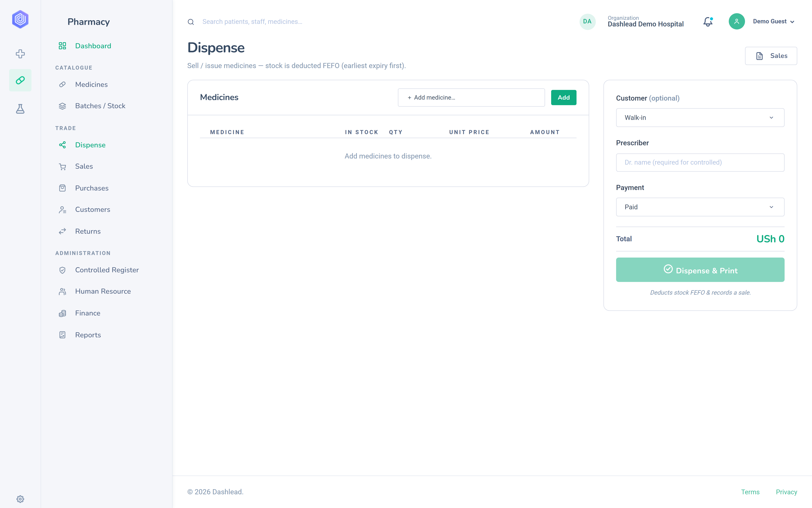Open Batches / Stock page
The height and width of the screenshot is (508, 812).
100,106
